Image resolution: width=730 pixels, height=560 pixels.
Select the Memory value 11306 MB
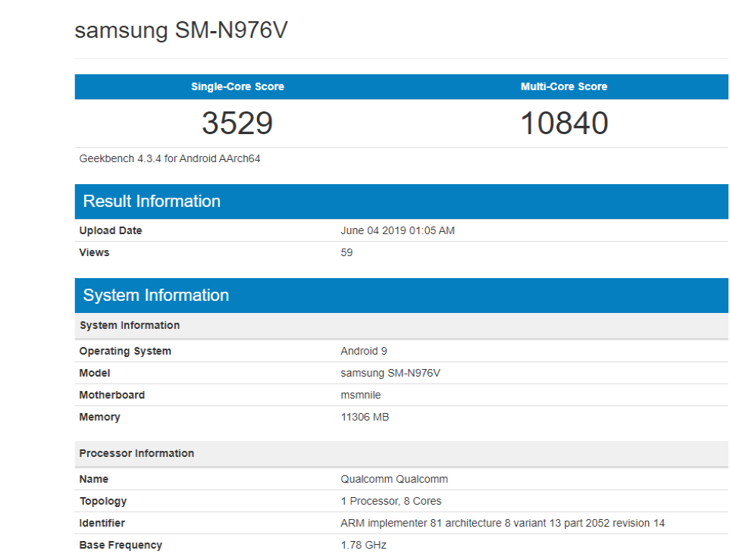(365, 417)
